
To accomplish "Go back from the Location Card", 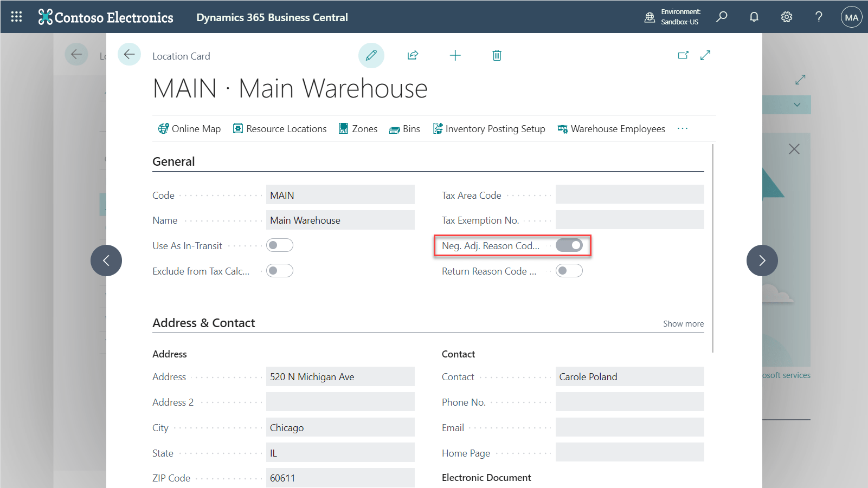I will click(129, 54).
